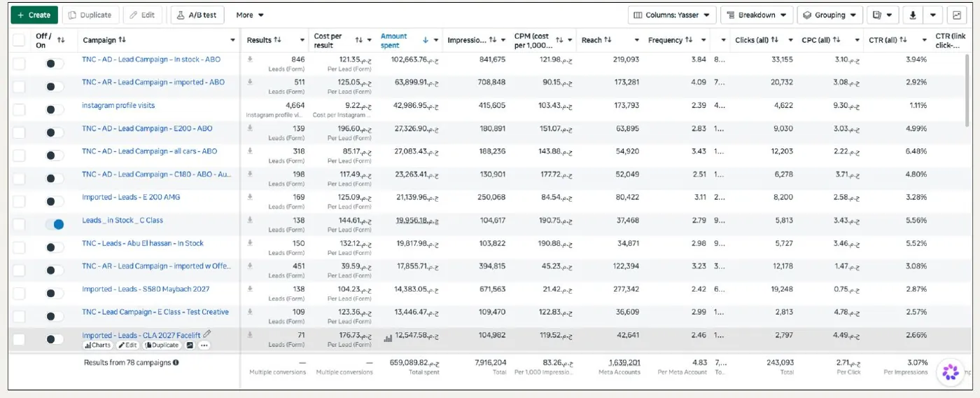Click purple assistant icon at bottom right

(951, 371)
